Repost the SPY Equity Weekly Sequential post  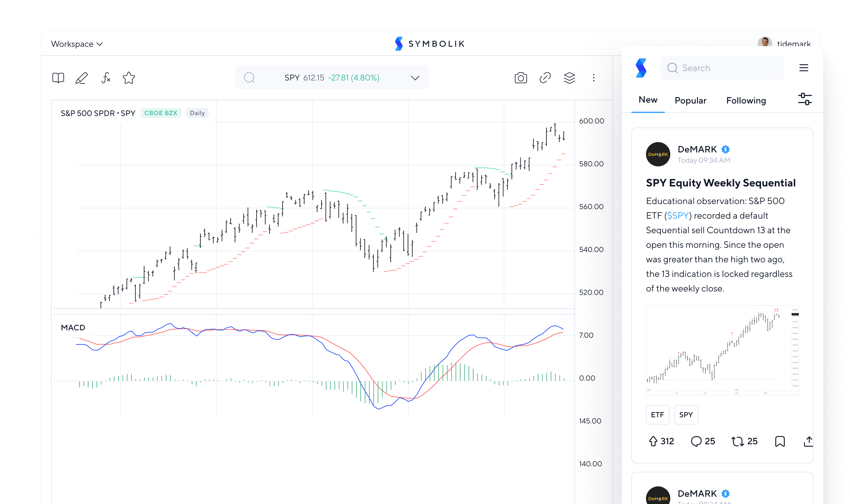pos(744,441)
